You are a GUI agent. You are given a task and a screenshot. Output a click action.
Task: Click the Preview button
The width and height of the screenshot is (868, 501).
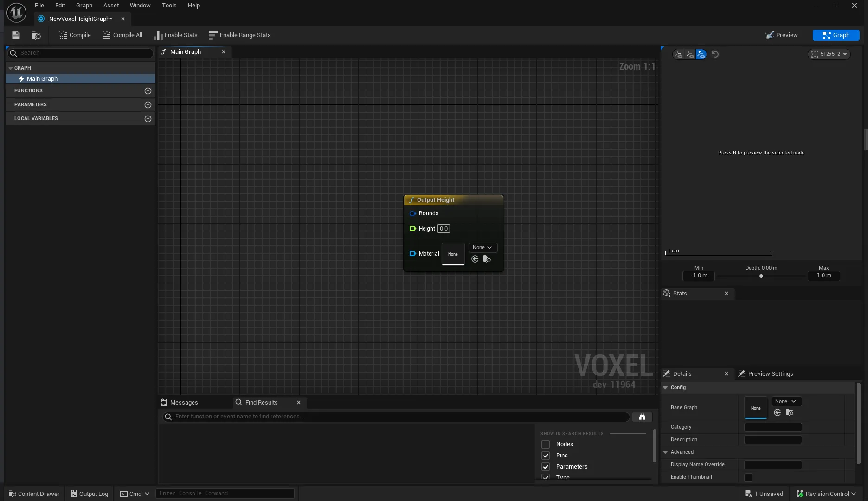point(782,35)
